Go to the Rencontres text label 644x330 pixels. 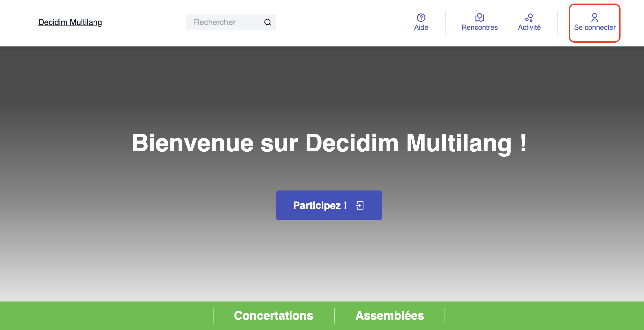(x=479, y=27)
